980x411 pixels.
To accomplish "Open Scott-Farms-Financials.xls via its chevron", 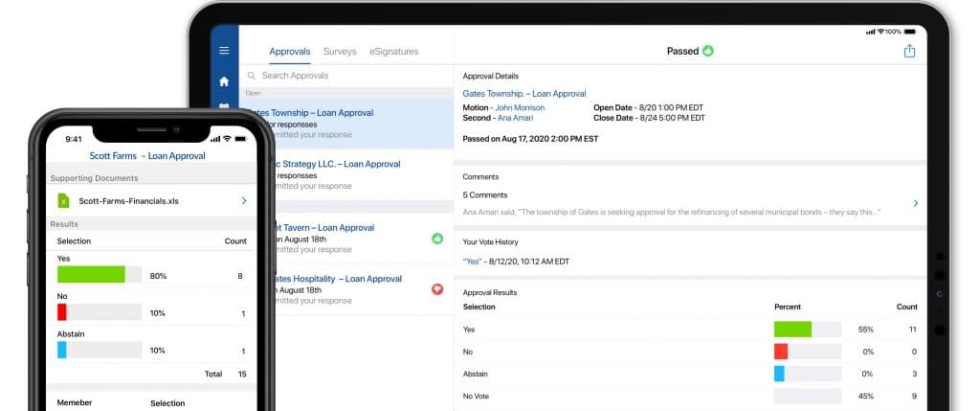I will click(x=244, y=201).
